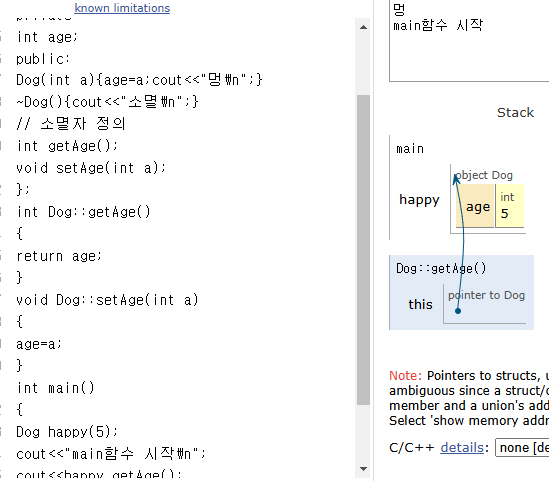Click the 'int Dog::getAge()' definition line
549x481 pixels.
tap(83, 212)
